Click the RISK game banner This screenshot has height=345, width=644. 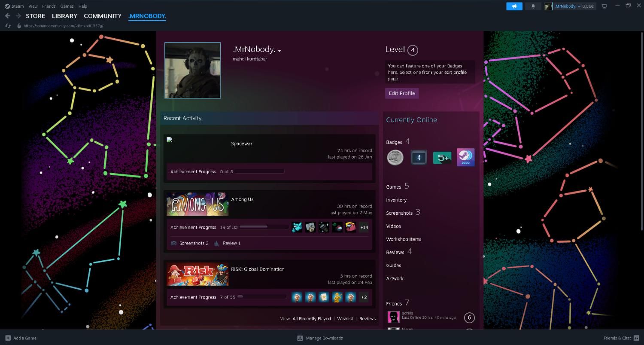(x=197, y=274)
